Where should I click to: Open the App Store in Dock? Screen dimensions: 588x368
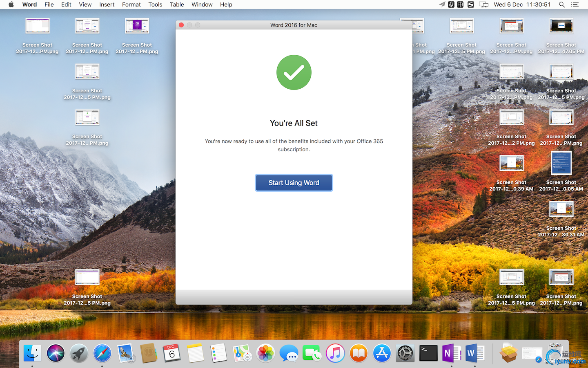click(x=382, y=353)
